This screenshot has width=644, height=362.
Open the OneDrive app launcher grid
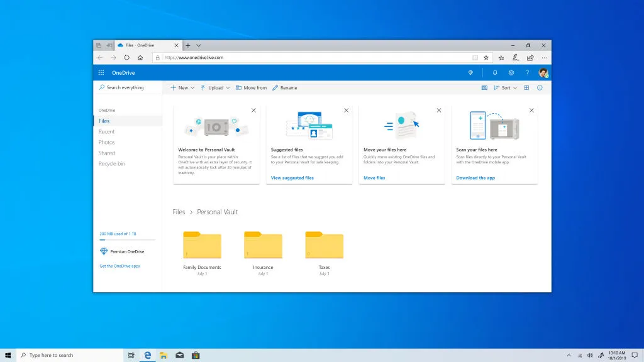(x=101, y=73)
